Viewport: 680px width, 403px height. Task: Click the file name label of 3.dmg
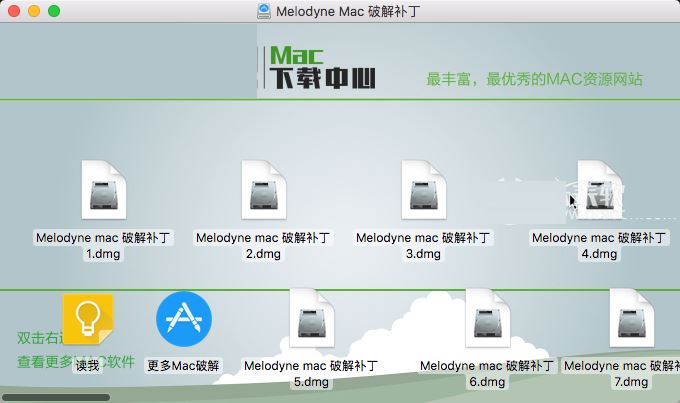click(x=423, y=246)
